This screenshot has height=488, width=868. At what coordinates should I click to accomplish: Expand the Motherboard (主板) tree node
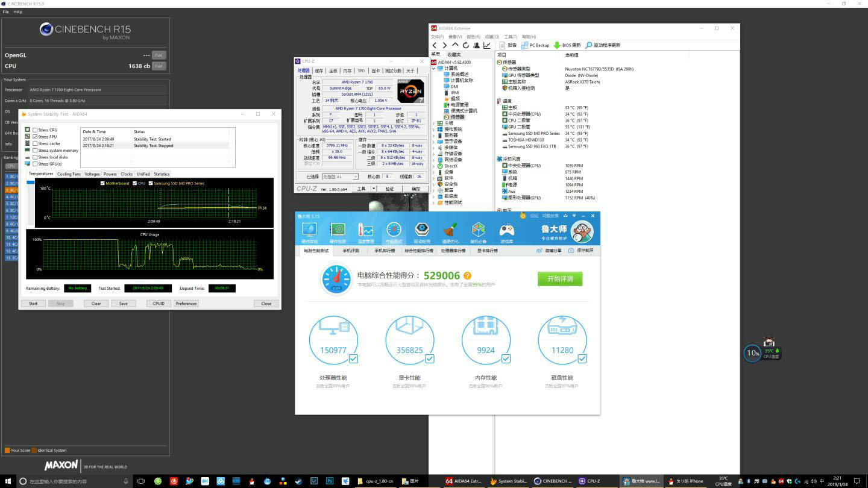[x=433, y=123]
